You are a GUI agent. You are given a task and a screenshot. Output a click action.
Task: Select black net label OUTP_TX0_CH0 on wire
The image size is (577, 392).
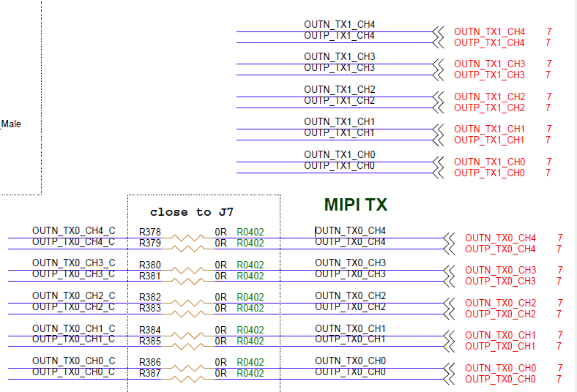350,372
